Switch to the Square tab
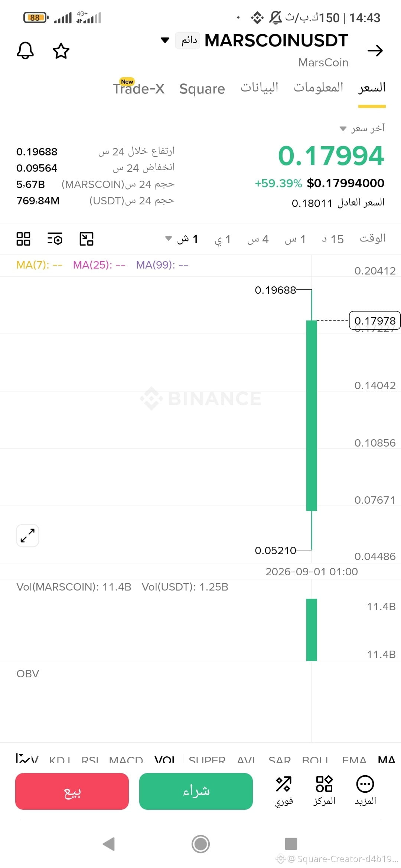 [202, 89]
